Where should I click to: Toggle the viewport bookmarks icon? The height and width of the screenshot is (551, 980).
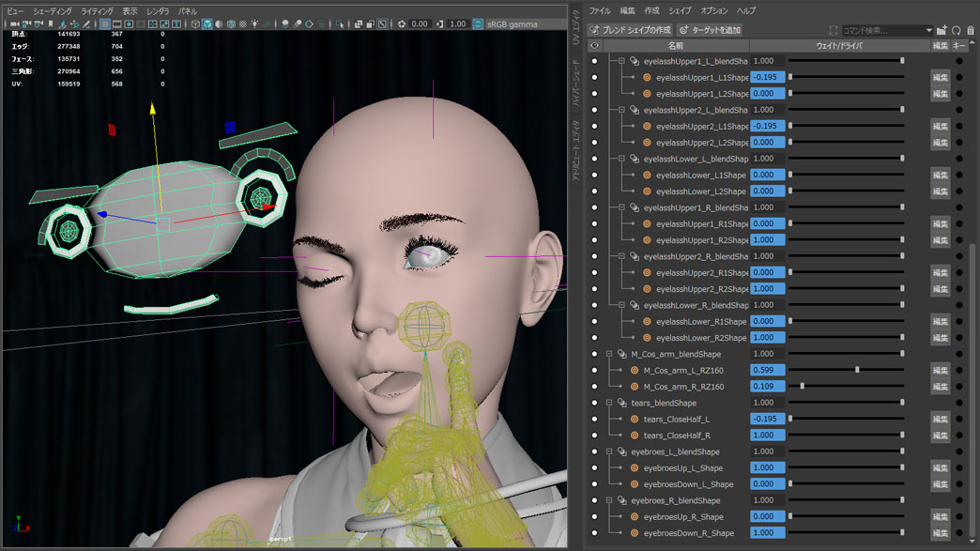point(51,24)
